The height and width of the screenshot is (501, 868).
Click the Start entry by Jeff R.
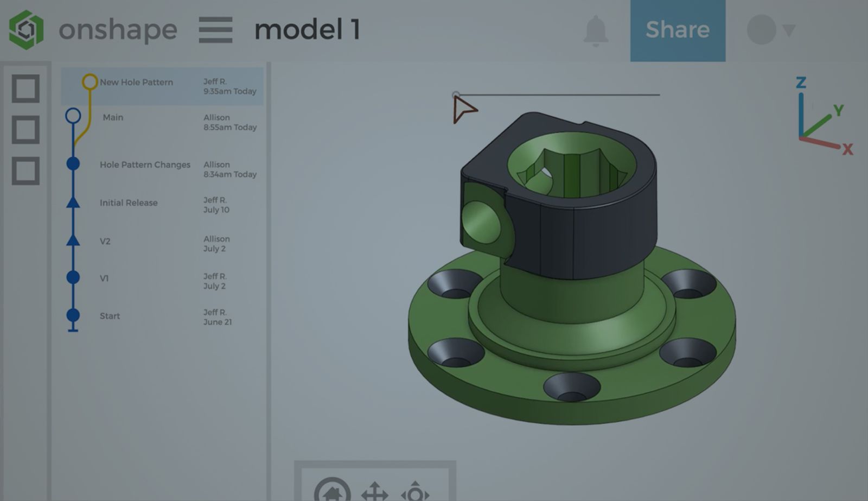point(110,316)
